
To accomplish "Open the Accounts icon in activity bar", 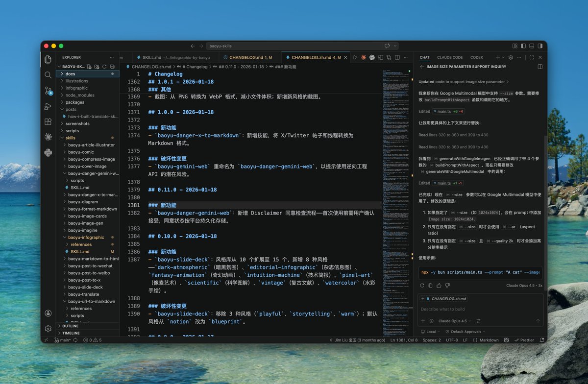I will (48, 313).
